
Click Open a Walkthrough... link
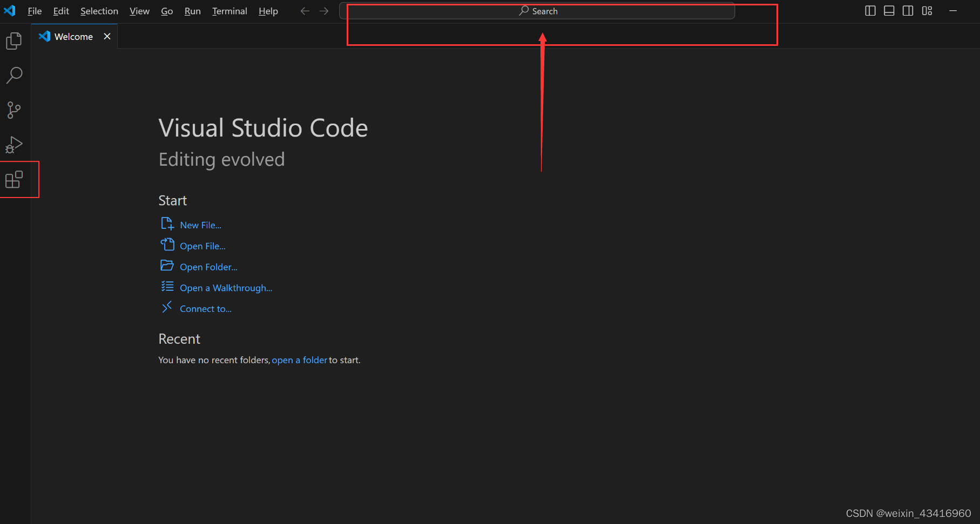[x=226, y=288]
